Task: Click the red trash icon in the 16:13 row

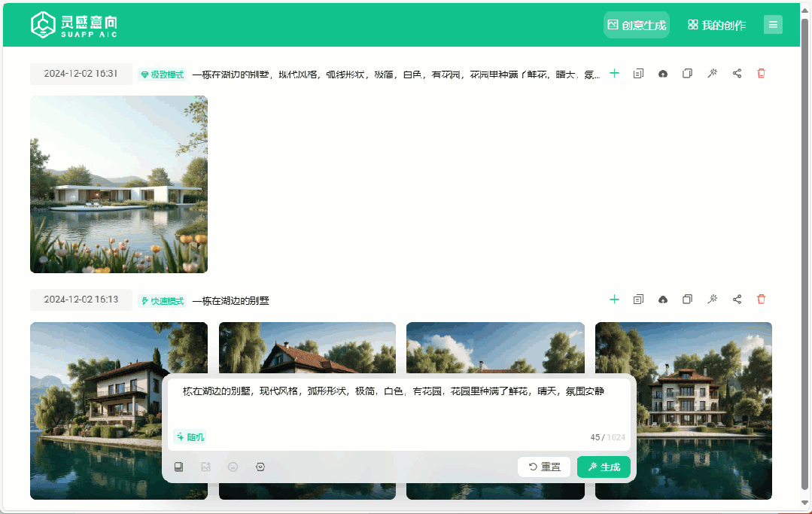Action: point(761,300)
